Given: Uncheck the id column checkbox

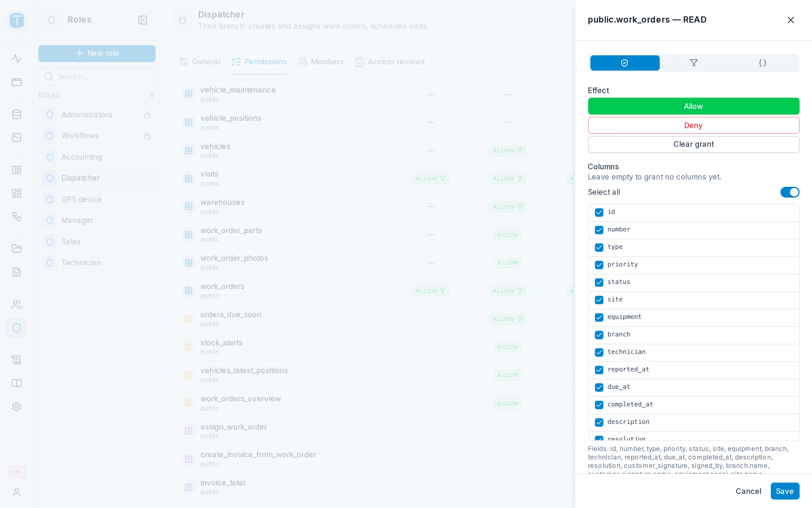Looking at the screenshot, I should click(x=599, y=212).
